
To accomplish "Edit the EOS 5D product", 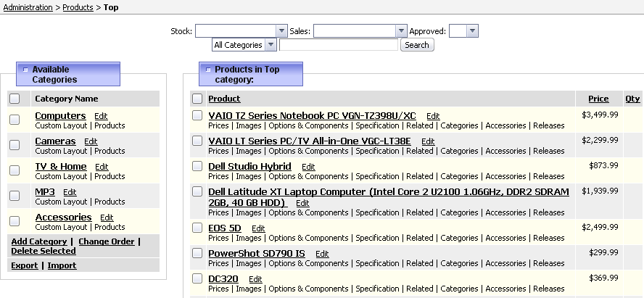I will tap(258, 228).
